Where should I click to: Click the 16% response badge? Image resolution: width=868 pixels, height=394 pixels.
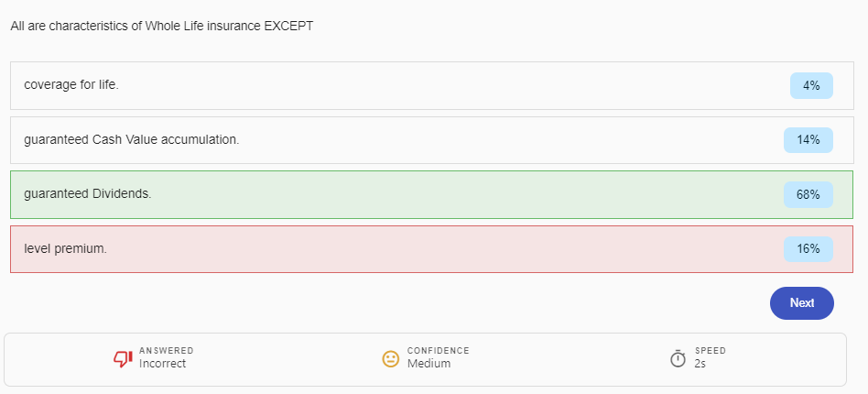808,248
